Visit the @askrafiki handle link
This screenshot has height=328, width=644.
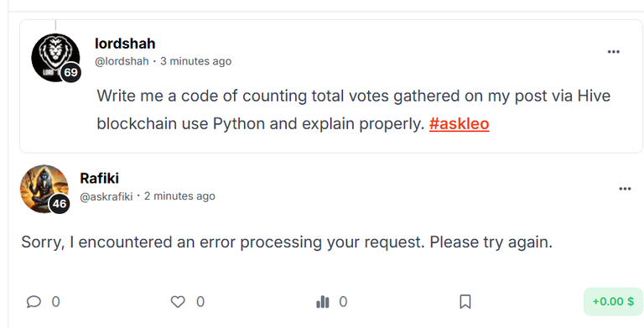point(106,196)
